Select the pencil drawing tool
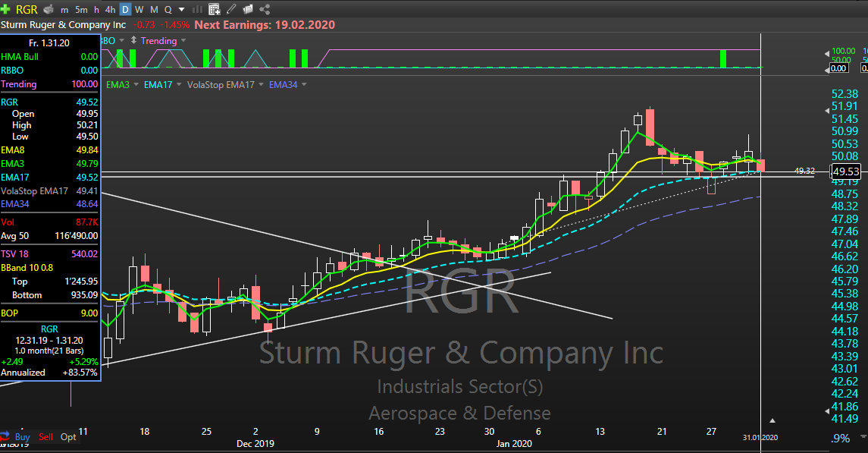The width and height of the screenshot is (868, 453). pos(231,9)
